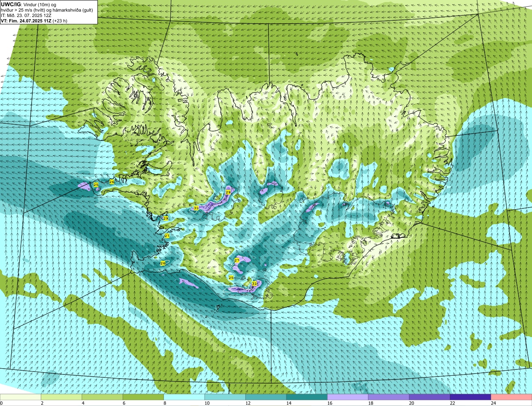
Task: Select the '20' tick label on the legend
Action: tap(411, 403)
